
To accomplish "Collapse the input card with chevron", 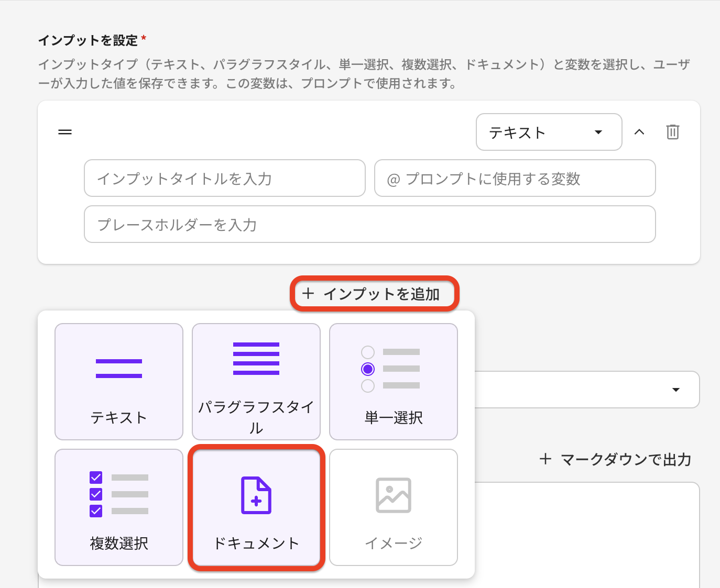I will coord(639,132).
